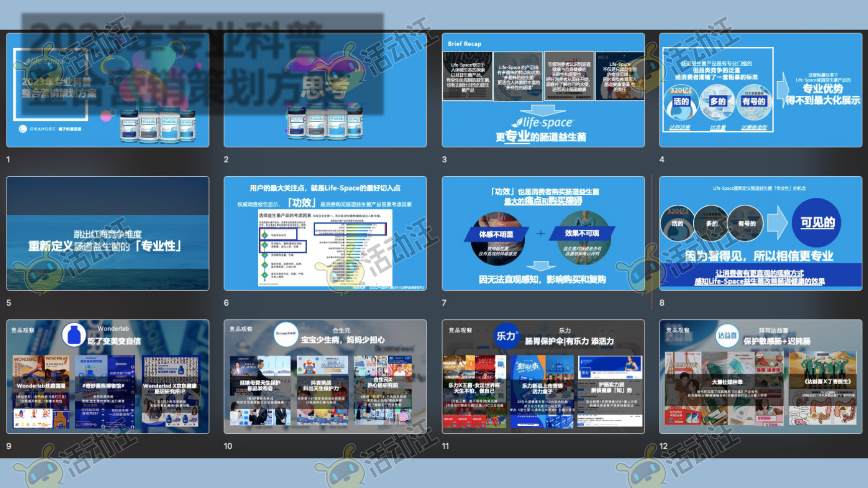Select slide 1 title cover thumbnail
Viewport: 868px width, 488px height.
(x=107, y=90)
